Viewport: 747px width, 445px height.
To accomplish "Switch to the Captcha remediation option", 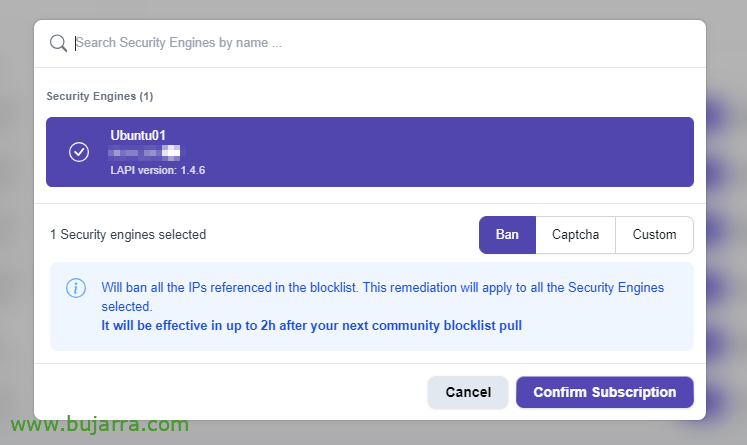I will (x=575, y=235).
